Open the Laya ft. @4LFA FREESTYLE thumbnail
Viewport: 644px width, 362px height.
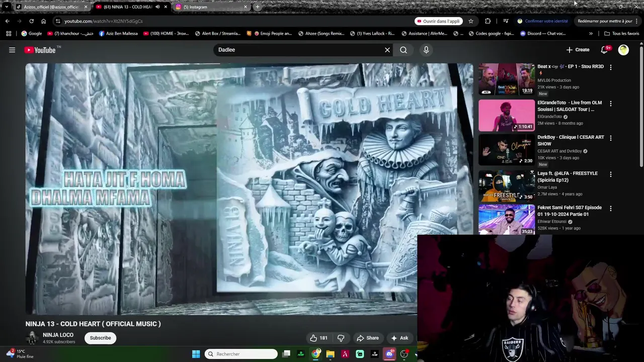(507, 186)
